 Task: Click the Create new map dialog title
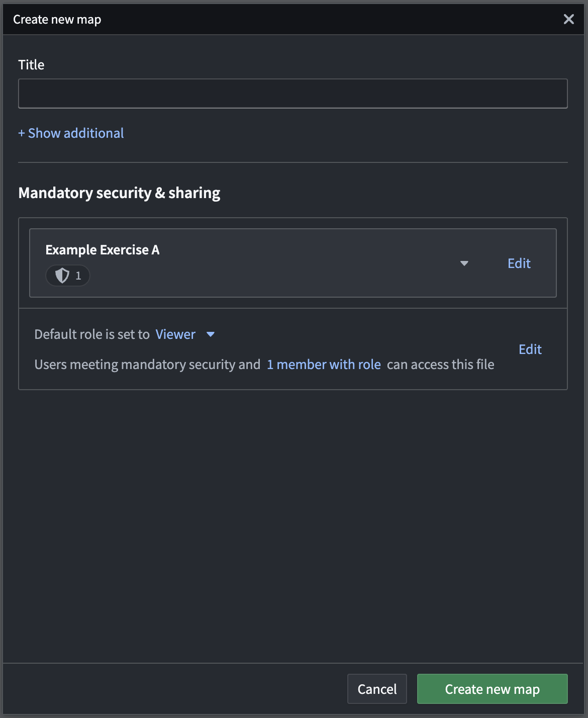(57, 19)
